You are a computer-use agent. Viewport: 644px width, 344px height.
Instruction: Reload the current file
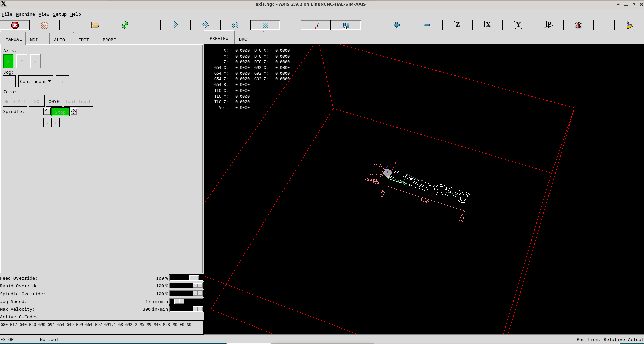pyautogui.click(x=125, y=25)
